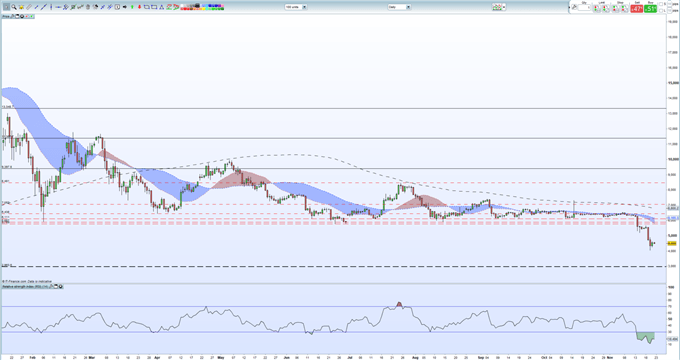The height and width of the screenshot is (360, 680).
Task: Click the Price label tab
Action: click(6, 16)
